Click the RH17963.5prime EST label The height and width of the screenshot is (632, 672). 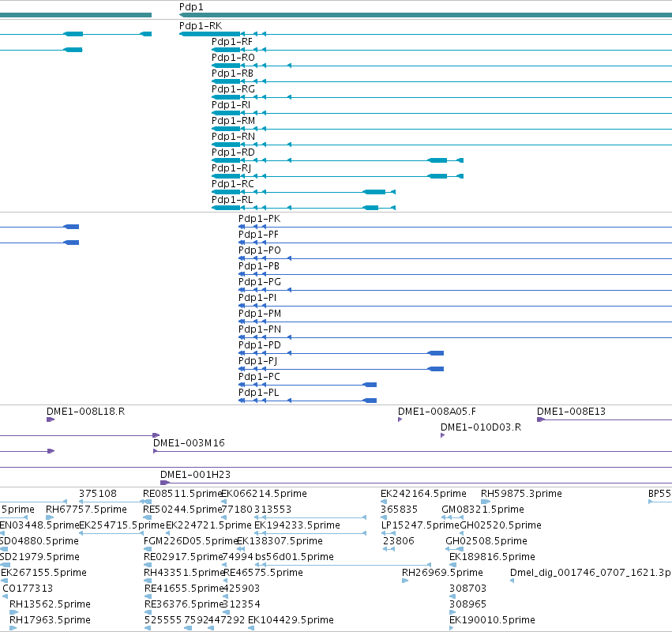[x=50, y=620]
